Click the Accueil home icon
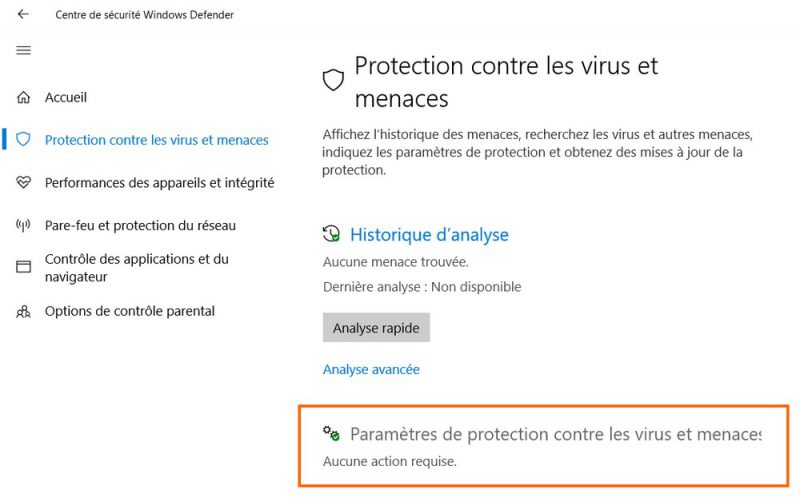The height and width of the screenshot is (498, 800). click(x=23, y=98)
